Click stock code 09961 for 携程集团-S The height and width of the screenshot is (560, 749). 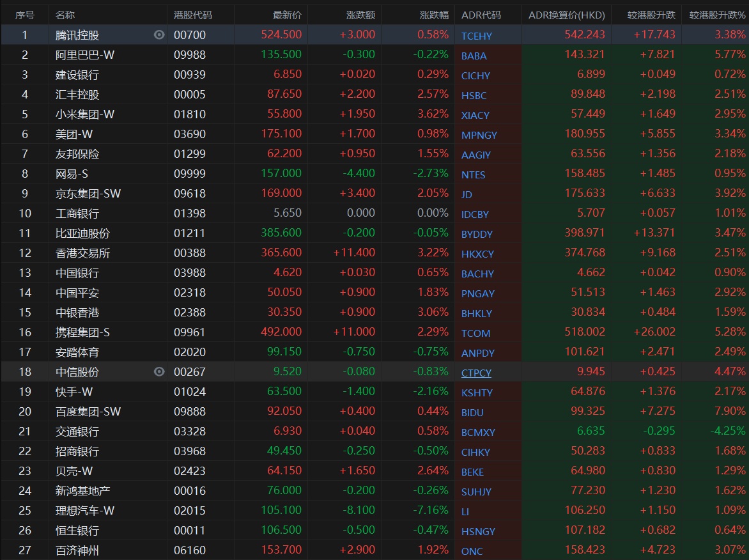pos(190,332)
